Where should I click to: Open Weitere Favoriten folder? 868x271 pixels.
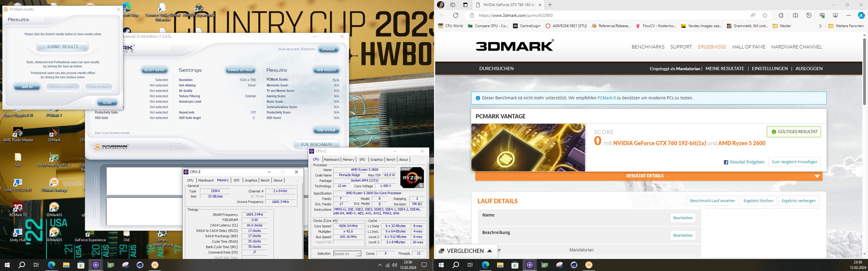[x=846, y=26]
